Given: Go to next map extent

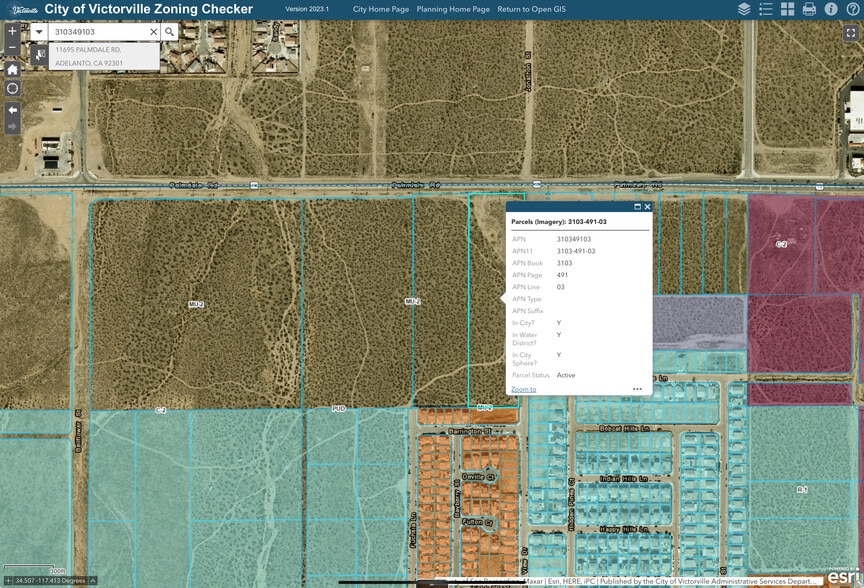Looking at the screenshot, I should click(x=12, y=126).
